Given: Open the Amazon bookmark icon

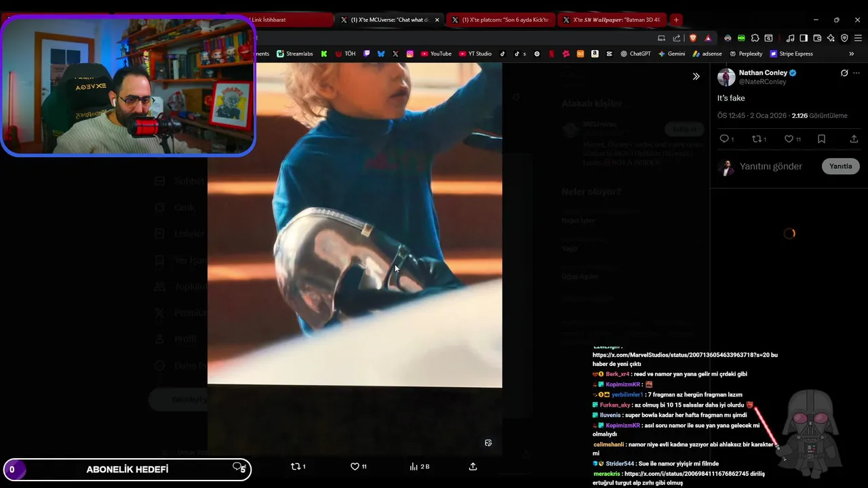Looking at the screenshot, I should (x=595, y=54).
